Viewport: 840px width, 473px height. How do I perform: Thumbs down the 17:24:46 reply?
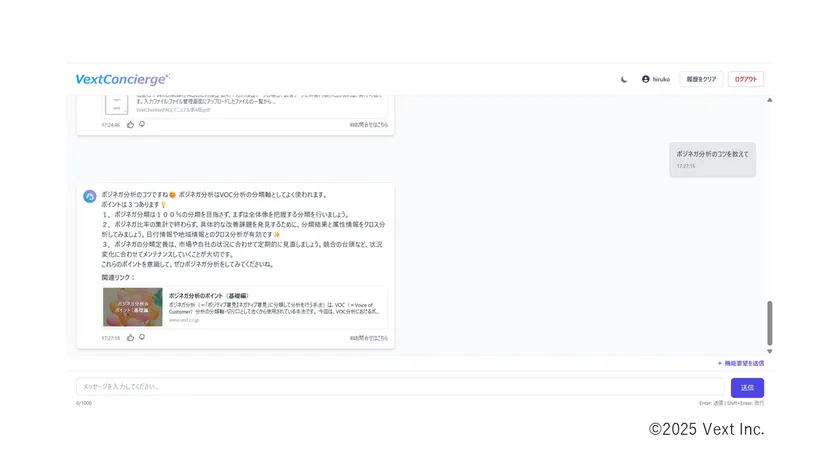tap(142, 124)
